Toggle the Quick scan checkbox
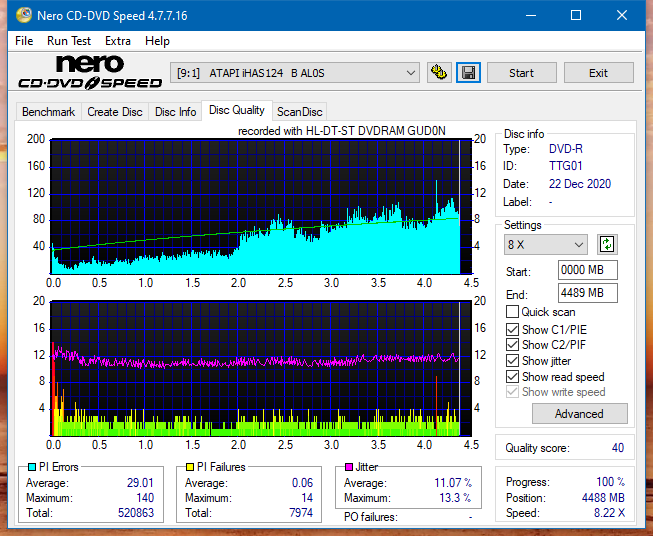Viewport: 653px width, 536px height. [x=512, y=312]
